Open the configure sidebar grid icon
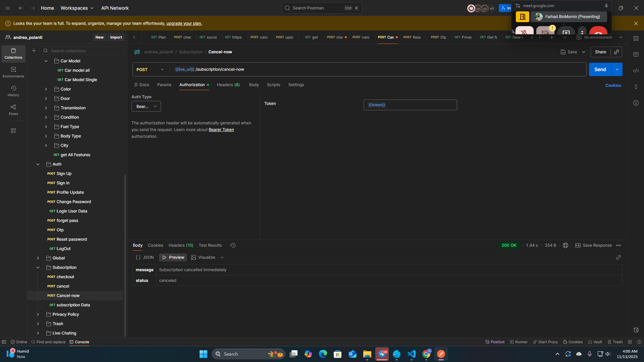 coord(13,131)
